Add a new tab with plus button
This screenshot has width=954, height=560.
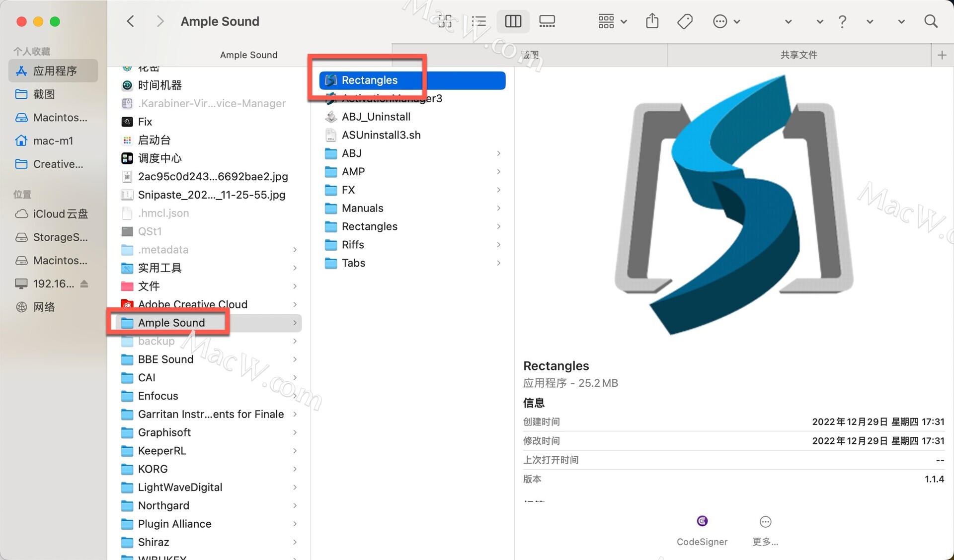click(x=942, y=55)
